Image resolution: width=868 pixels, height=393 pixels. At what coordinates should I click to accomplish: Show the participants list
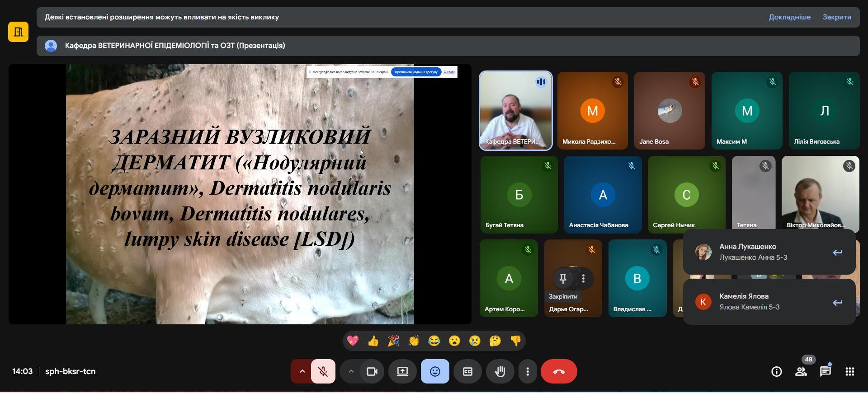coord(801,372)
